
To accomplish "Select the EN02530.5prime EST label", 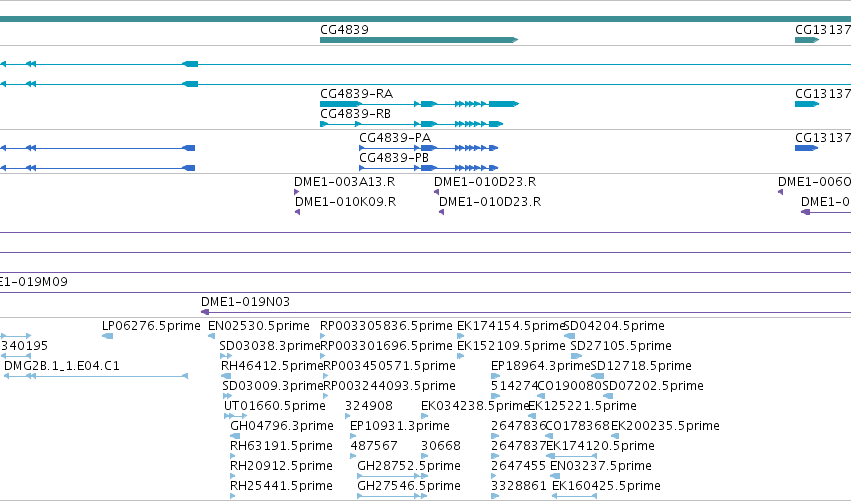I will [259, 326].
